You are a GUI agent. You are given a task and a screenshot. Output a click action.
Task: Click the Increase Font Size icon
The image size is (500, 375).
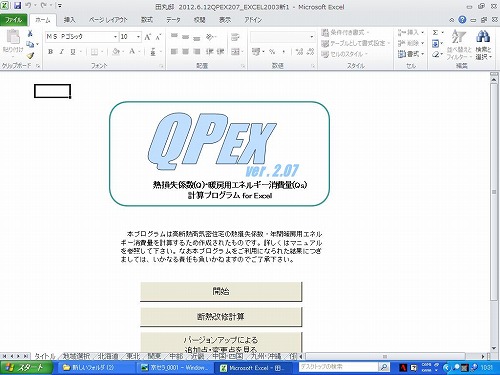point(147,37)
